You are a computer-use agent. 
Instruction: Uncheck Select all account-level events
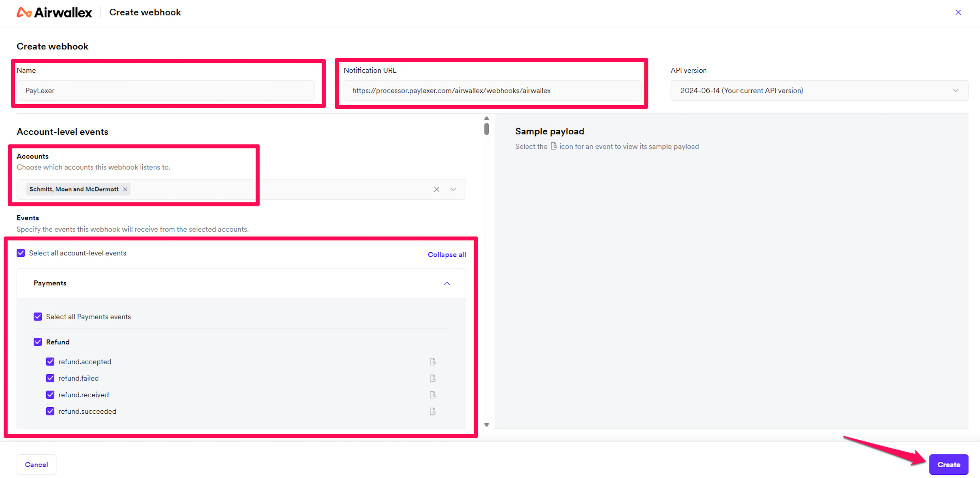(21, 253)
